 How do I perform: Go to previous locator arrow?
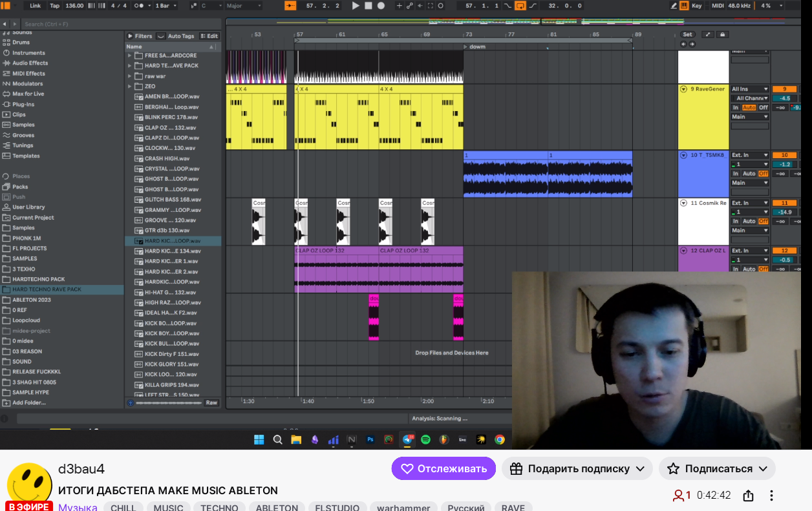tap(683, 45)
